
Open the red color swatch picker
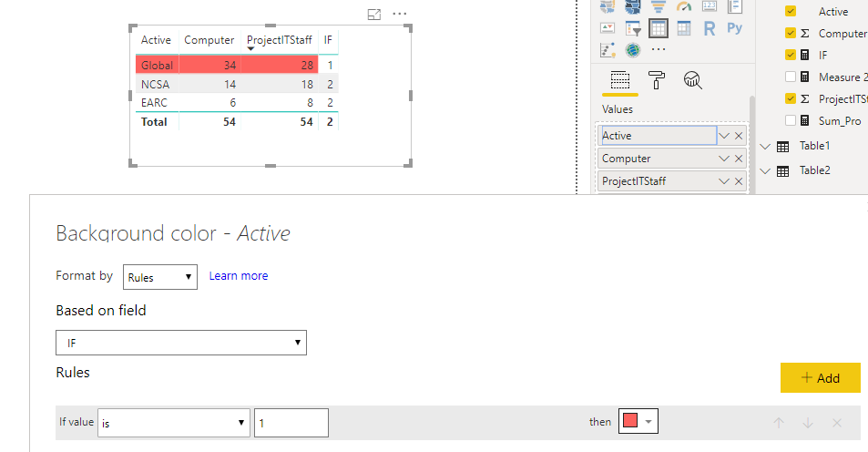coord(638,422)
